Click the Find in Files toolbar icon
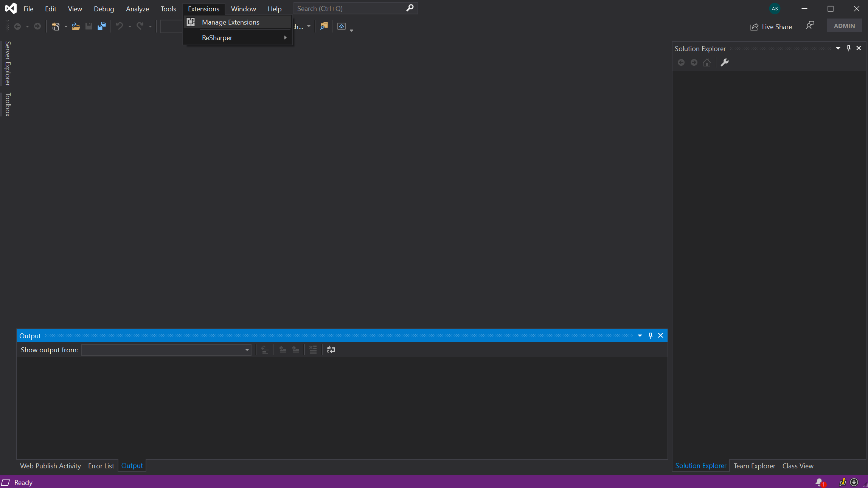This screenshot has height=488, width=868. click(324, 26)
